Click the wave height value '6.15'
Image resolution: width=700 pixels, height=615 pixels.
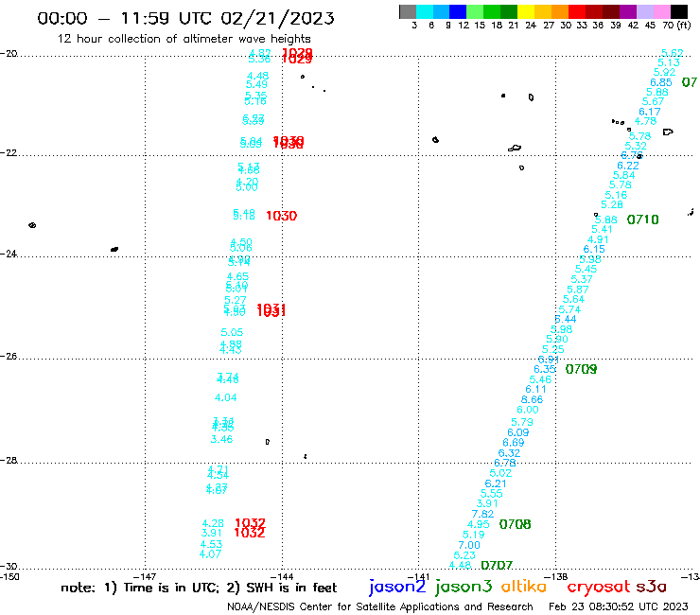594,249
